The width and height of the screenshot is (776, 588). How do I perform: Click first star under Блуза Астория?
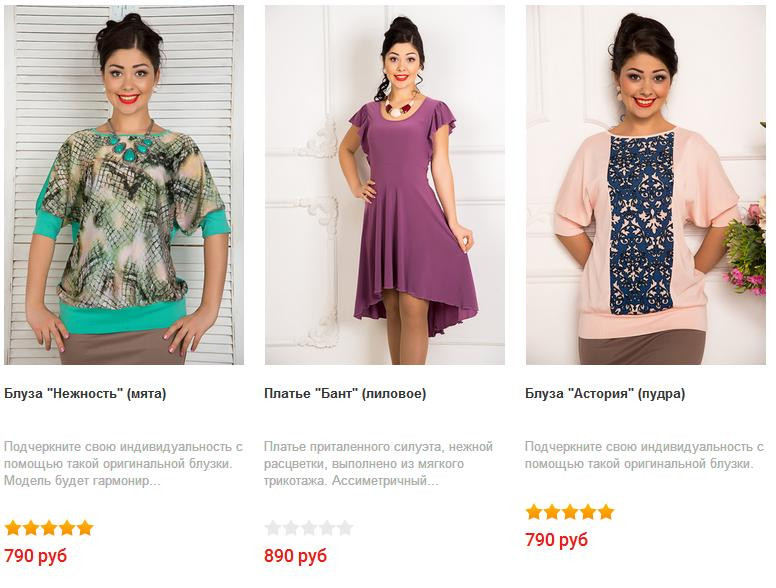pos(534,512)
